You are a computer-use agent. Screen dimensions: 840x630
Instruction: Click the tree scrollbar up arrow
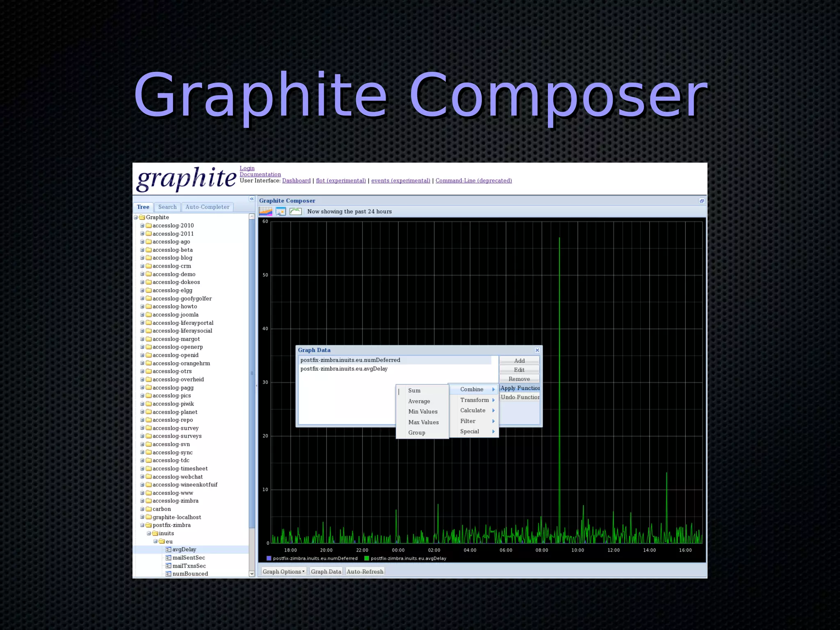tap(252, 217)
